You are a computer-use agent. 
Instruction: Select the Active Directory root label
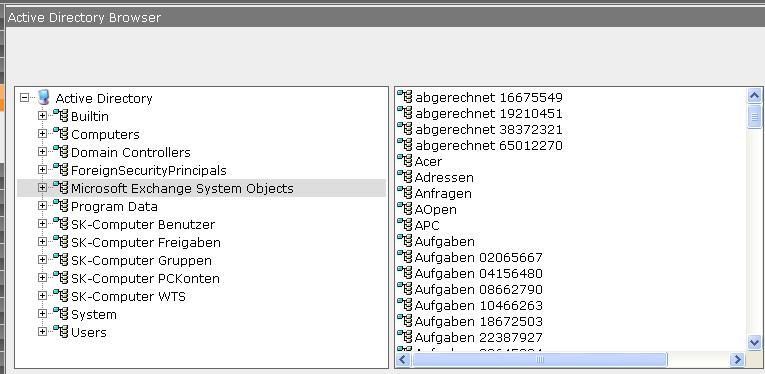tap(104, 98)
